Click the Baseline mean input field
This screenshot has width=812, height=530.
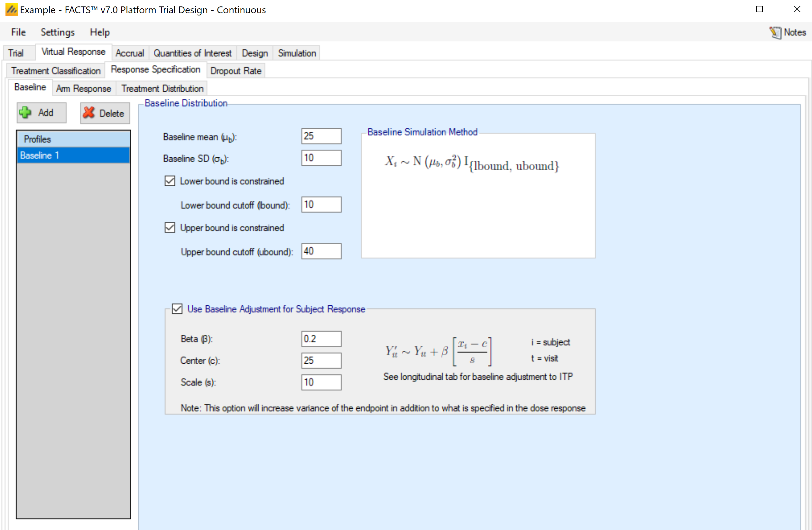tap(321, 136)
